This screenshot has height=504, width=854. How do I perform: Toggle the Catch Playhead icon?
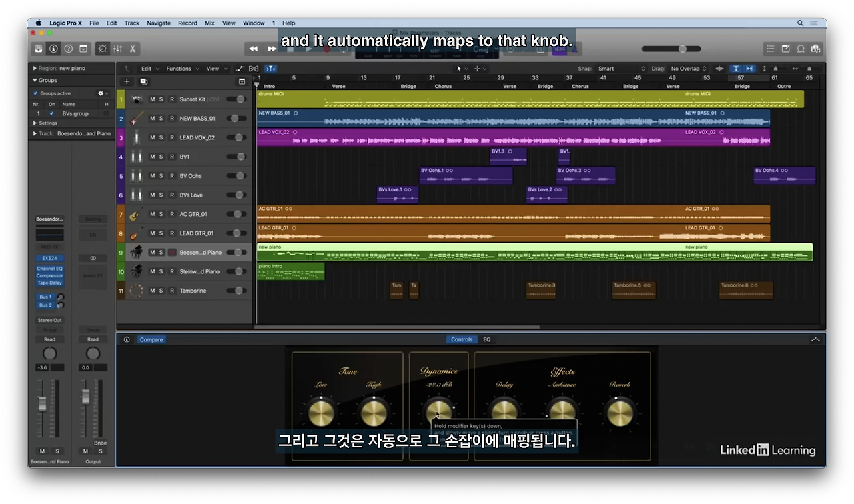pos(270,68)
